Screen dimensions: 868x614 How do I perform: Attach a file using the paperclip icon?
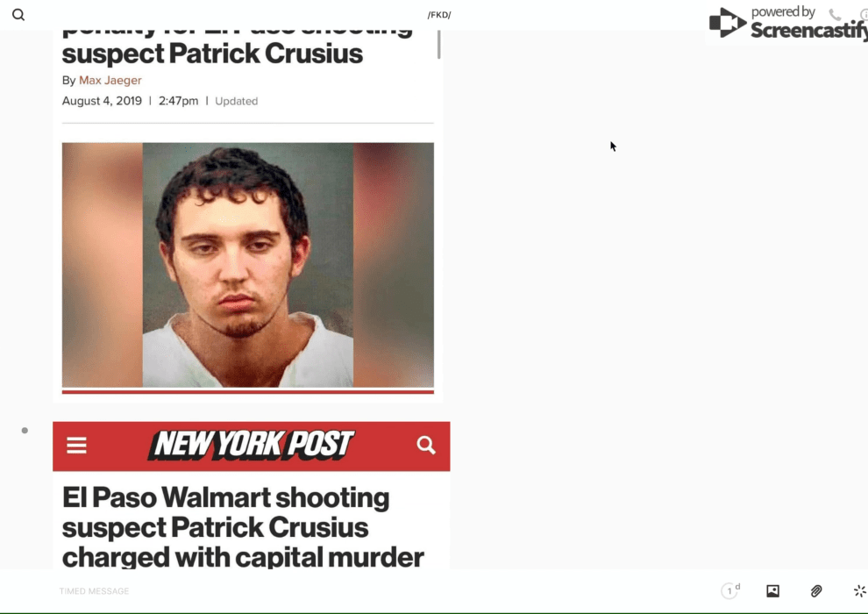[816, 591]
